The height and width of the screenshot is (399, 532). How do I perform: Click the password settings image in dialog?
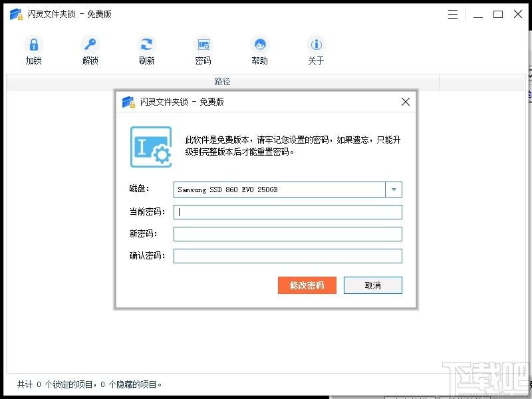[x=151, y=147]
